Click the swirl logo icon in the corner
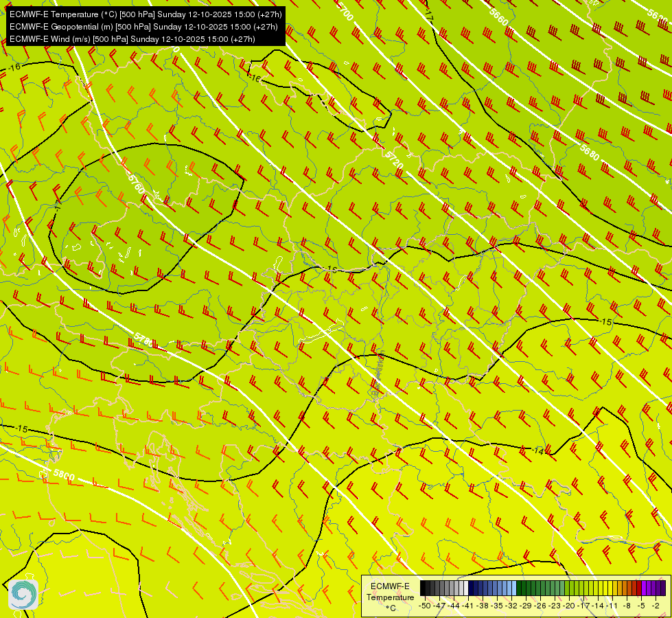 (x=23, y=595)
